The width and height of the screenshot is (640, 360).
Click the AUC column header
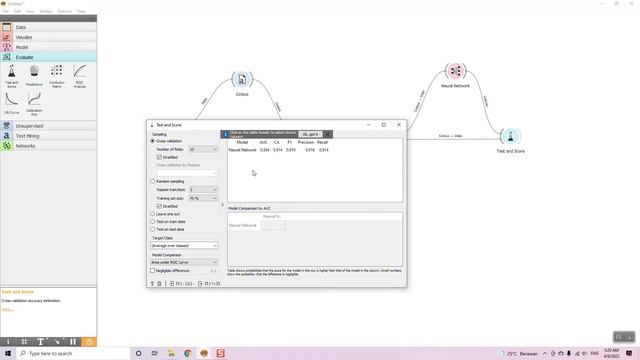point(264,142)
